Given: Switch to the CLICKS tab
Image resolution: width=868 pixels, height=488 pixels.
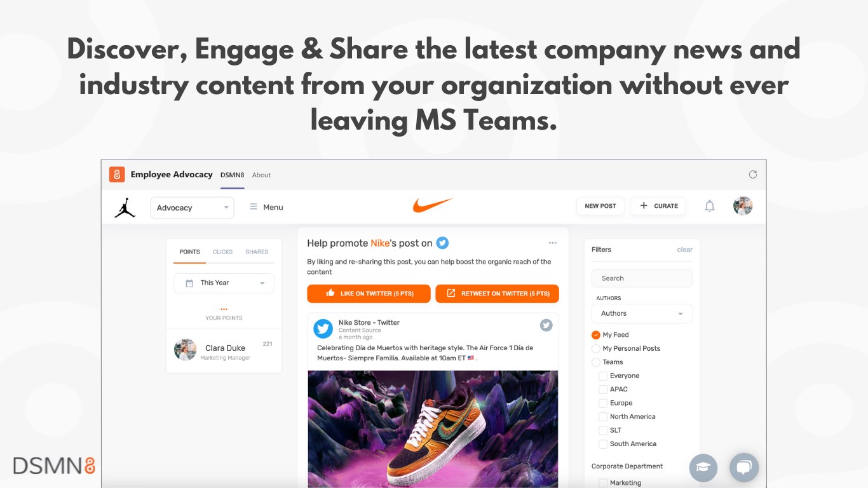Looking at the screenshot, I should (222, 252).
